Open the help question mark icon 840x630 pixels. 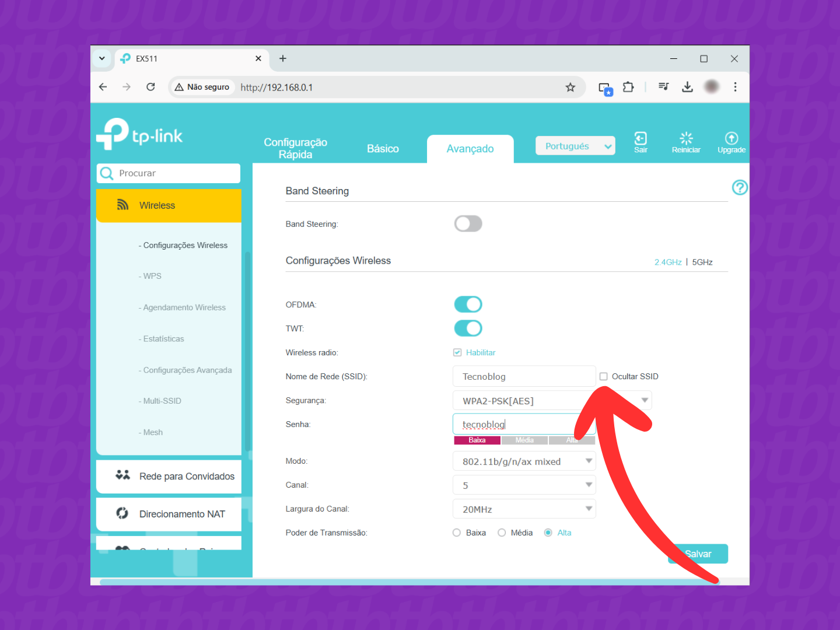739,188
